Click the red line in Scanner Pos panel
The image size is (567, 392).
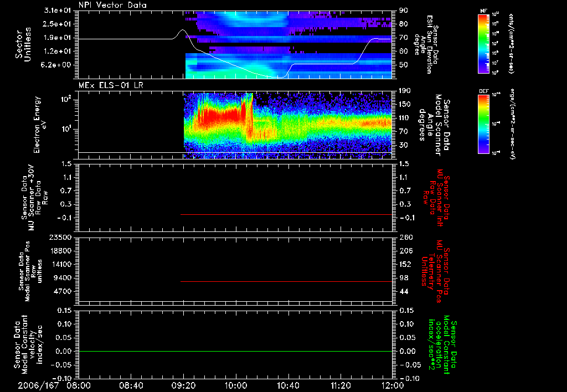[286, 281]
